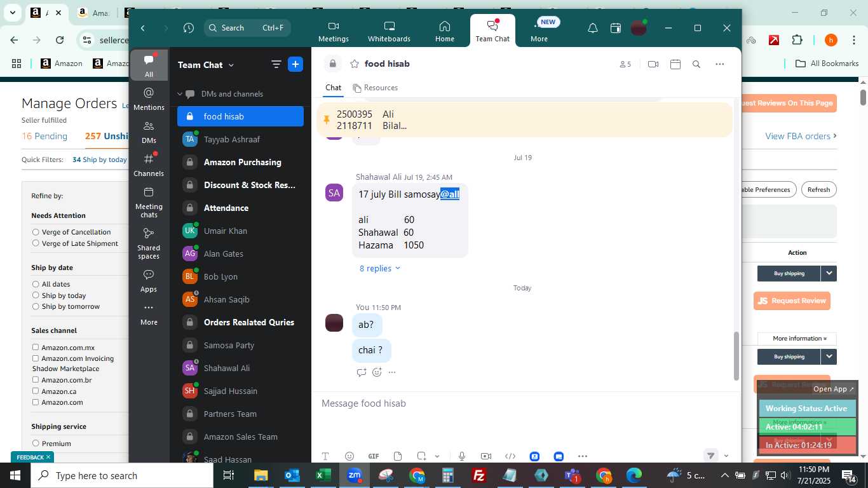Open screenshot options dropdown arrow in composer
The width and height of the screenshot is (868, 488).
437,456
